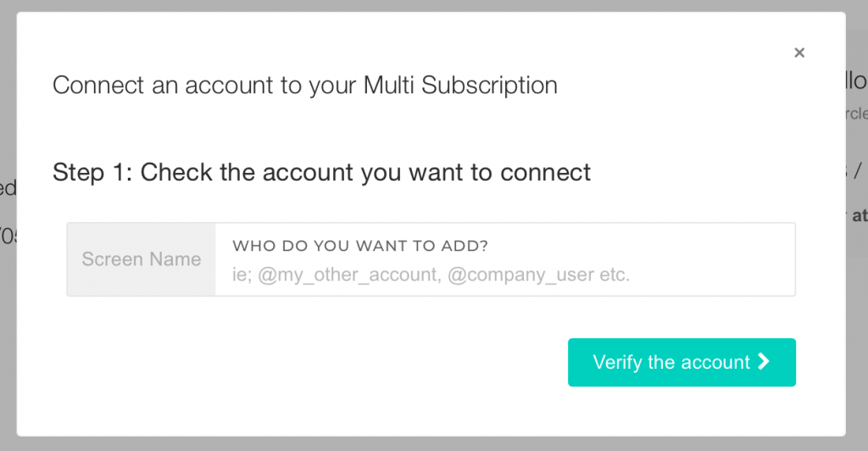The image size is (868, 451).
Task: Click the word account on teal button
Action: coord(715,363)
